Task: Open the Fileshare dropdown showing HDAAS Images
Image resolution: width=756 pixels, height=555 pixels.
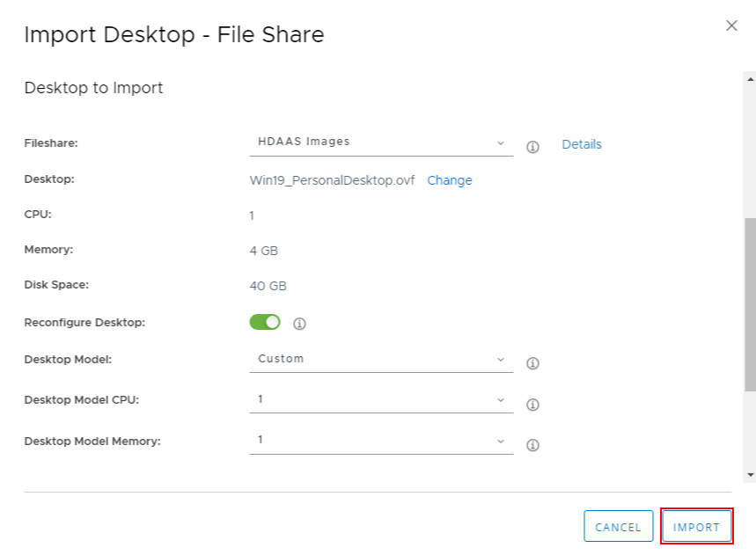Action: [381, 142]
